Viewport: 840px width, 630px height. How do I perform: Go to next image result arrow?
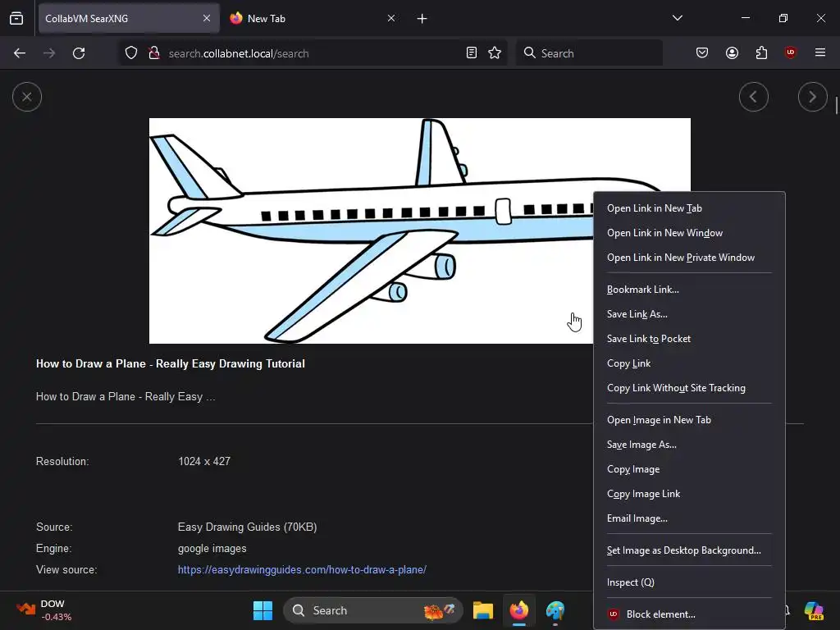tap(812, 97)
